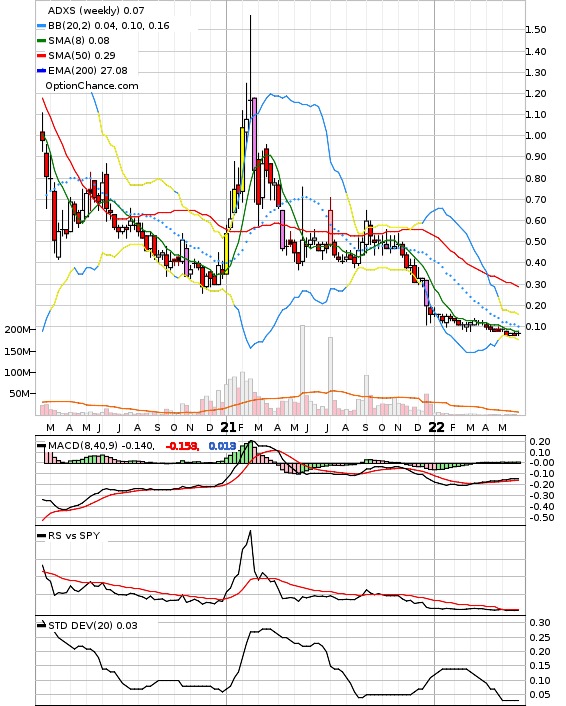The image size is (566, 706).
Task: Click the tallest candlestick wick near February 2021
Action: click(250, 68)
